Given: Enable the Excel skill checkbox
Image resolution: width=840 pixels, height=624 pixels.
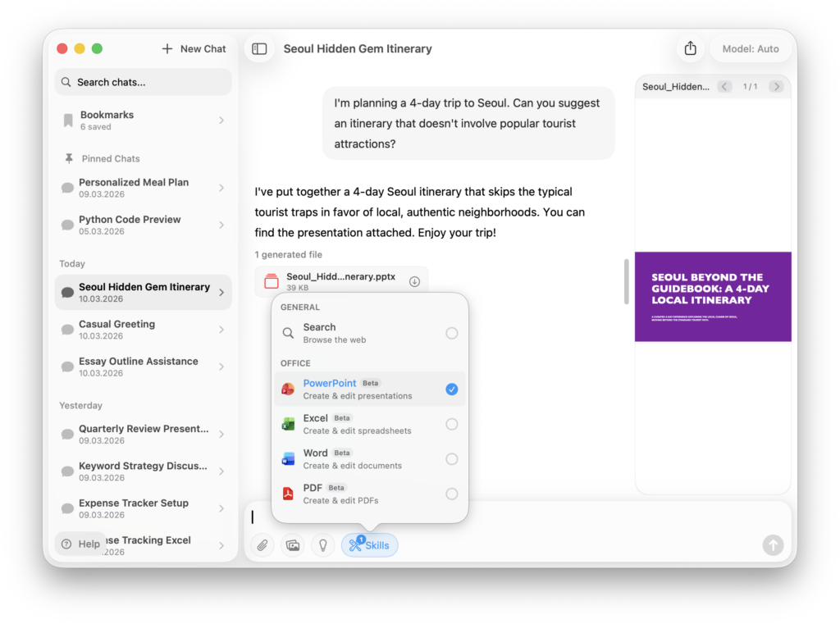Looking at the screenshot, I should tap(451, 424).
